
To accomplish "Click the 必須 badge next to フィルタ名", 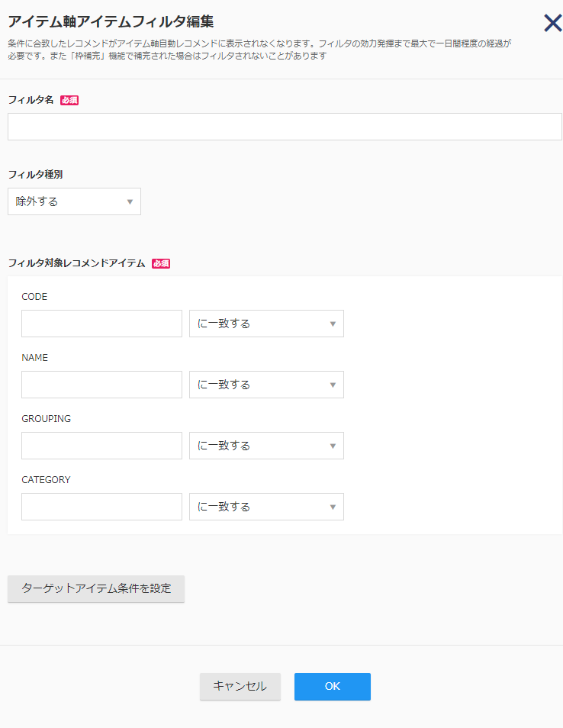I will [69, 100].
